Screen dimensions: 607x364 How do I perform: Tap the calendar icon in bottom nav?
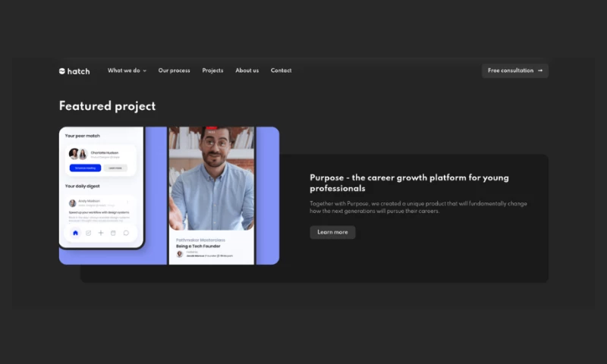113,233
